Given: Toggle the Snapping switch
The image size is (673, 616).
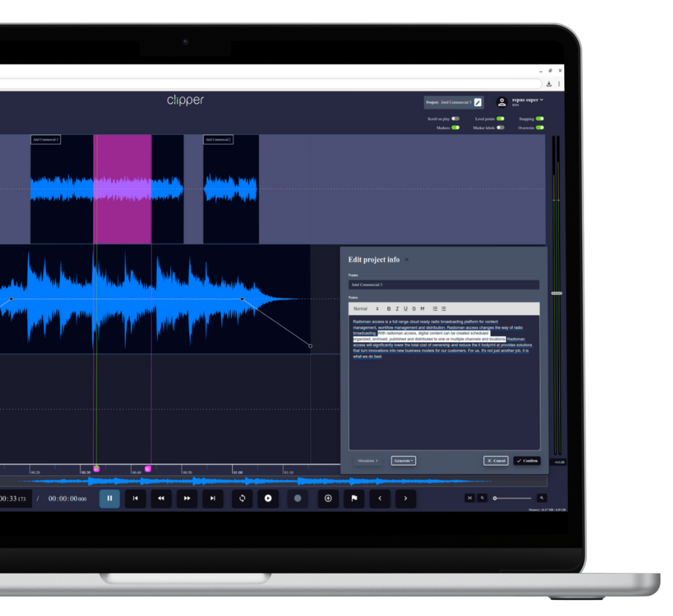Looking at the screenshot, I should [x=540, y=119].
